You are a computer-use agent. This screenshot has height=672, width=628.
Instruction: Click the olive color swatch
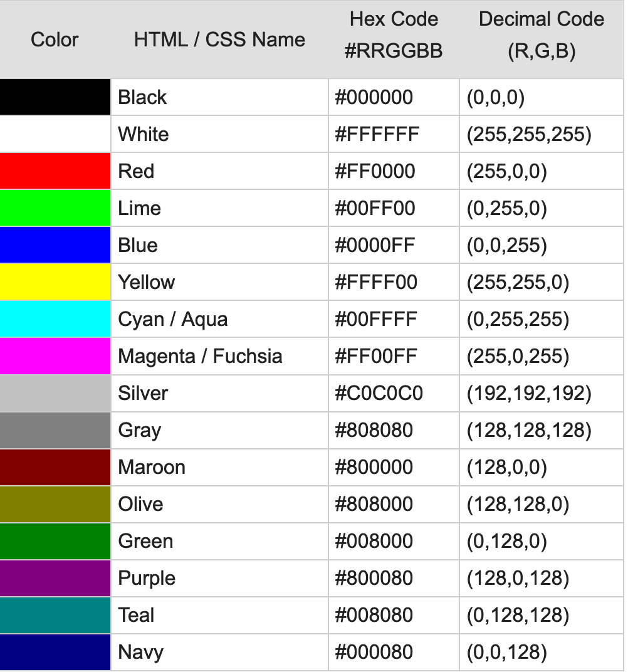(55, 504)
